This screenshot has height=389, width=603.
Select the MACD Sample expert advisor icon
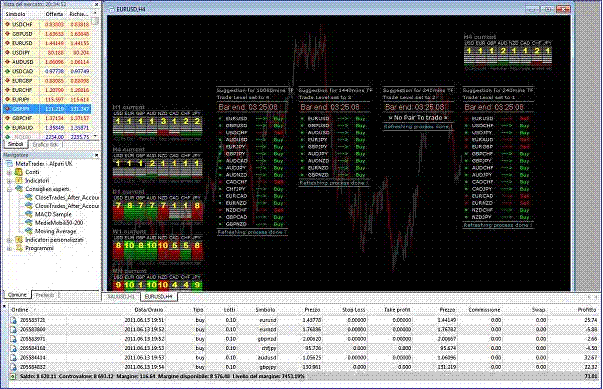[28, 214]
